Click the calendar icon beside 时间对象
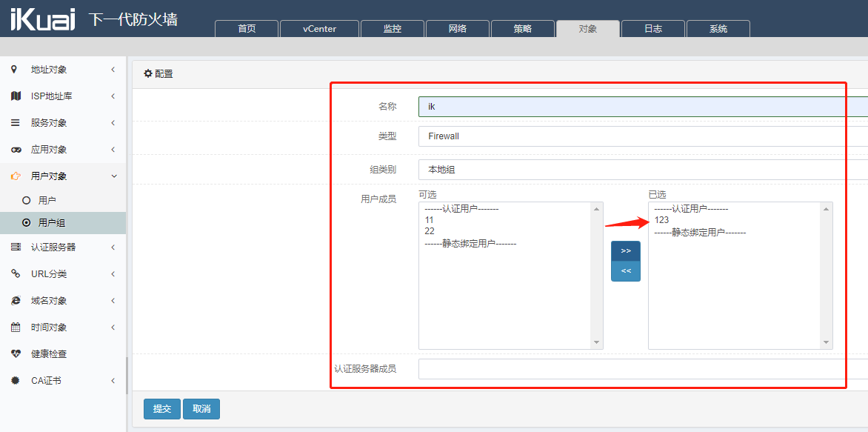 [16, 328]
